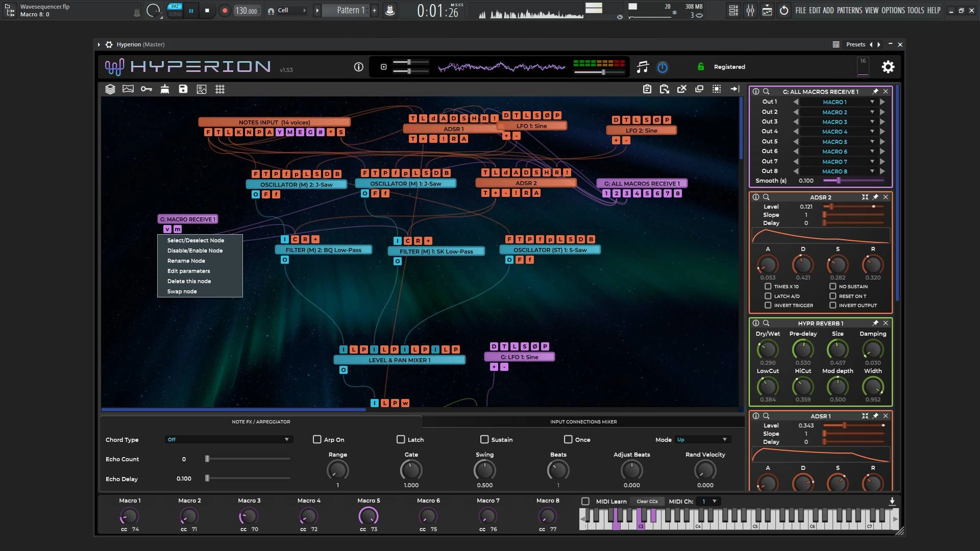Screen dimensions: 980x551
Task: Click the select-all dashed square icon
Action: [x=717, y=89]
